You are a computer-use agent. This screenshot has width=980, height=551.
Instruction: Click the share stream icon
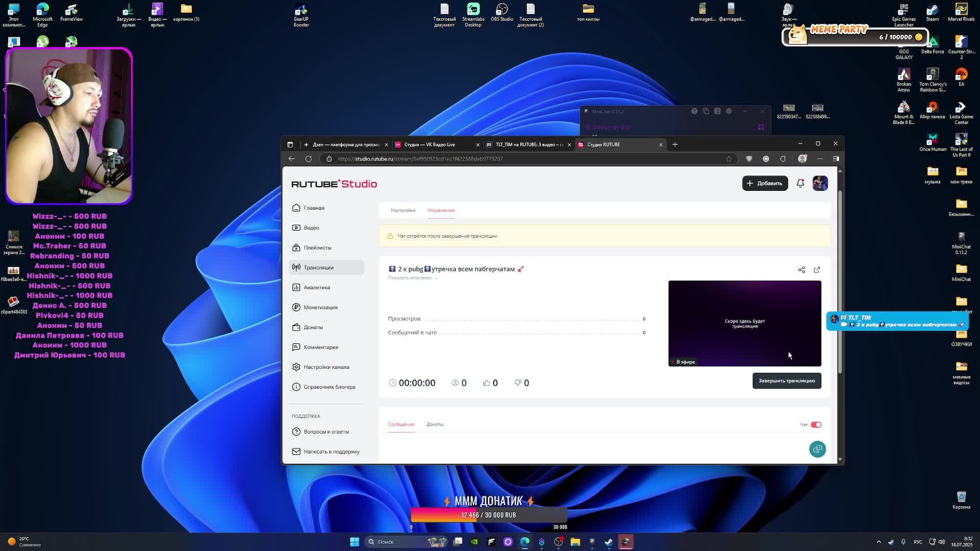coord(801,269)
